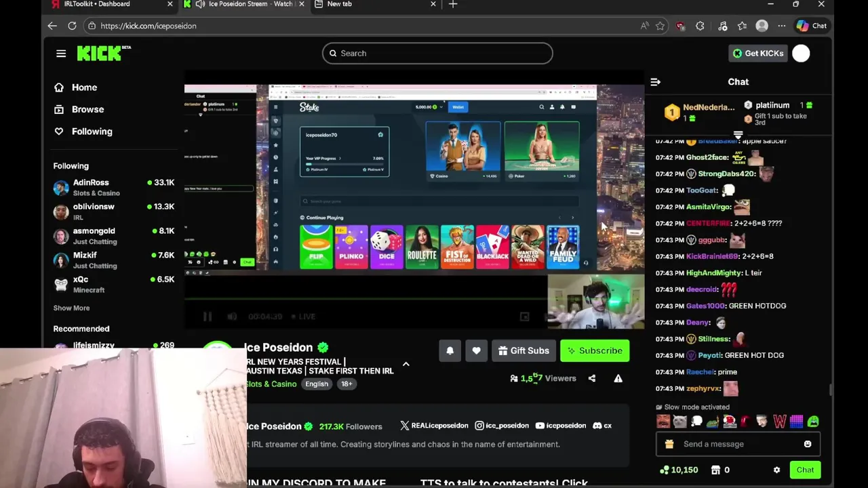This screenshot has width=868, height=488.
Task: Open the Copilot Chat button in browser toolbar
Action: click(x=812, y=26)
